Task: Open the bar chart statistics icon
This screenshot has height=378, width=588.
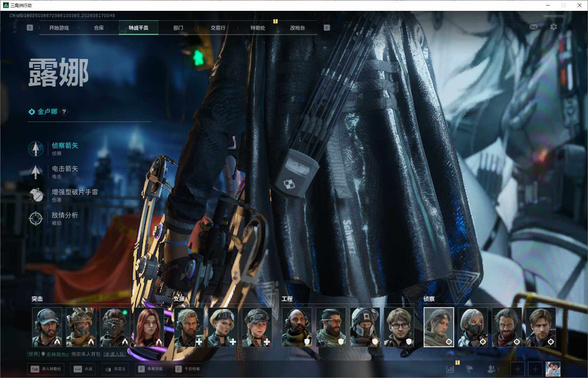Action: click(x=450, y=369)
